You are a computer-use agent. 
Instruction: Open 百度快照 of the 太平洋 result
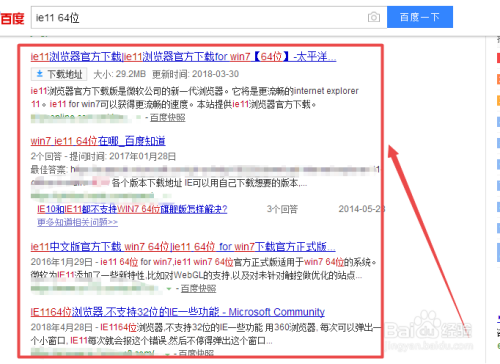pyautogui.click(x=167, y=117)
